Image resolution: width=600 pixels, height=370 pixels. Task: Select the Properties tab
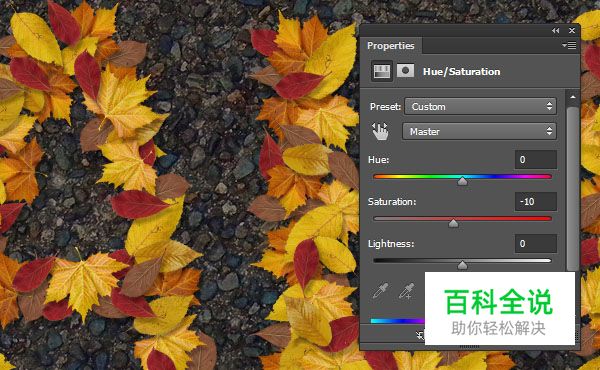tap(391, 46)
